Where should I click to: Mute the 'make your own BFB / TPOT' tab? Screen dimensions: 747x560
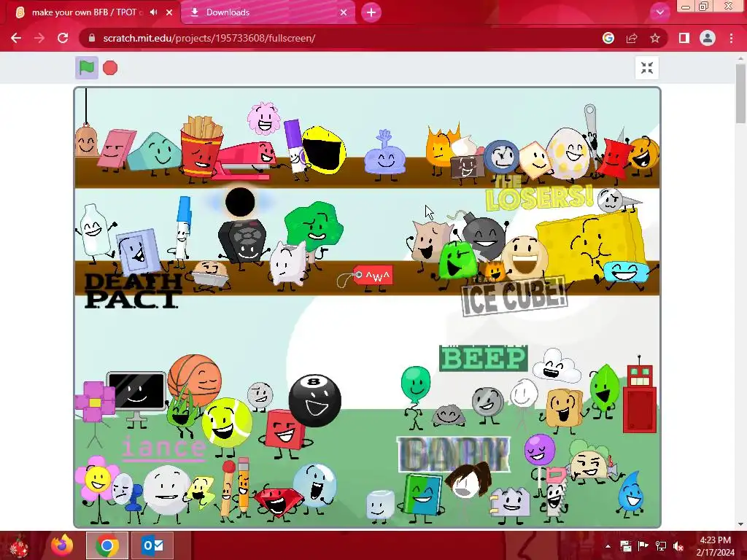153,12
